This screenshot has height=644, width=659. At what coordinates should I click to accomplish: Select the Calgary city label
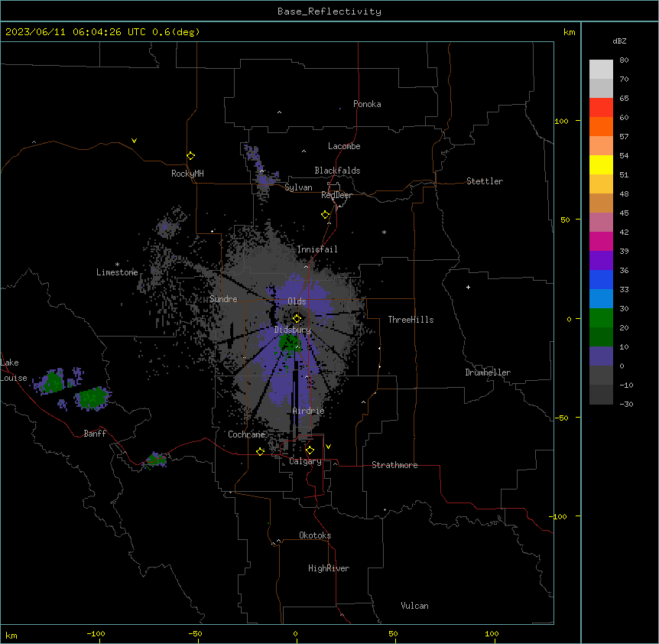click(305, 461)
